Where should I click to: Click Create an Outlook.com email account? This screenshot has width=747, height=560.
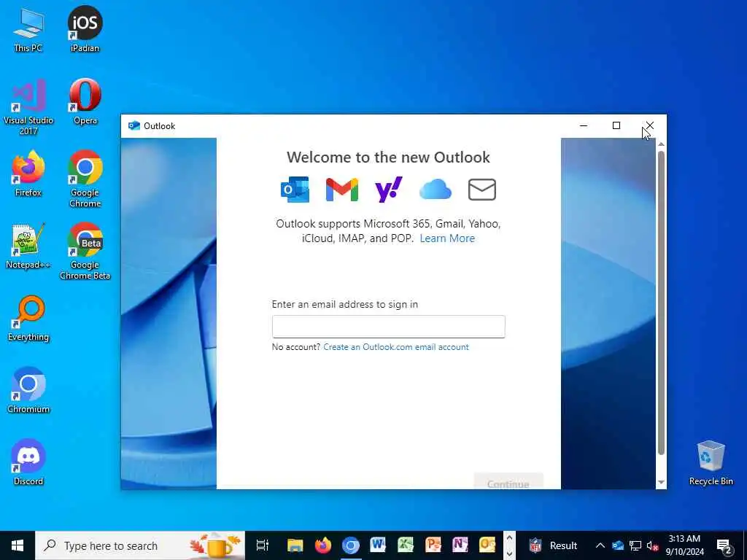[x=396, y=347]
